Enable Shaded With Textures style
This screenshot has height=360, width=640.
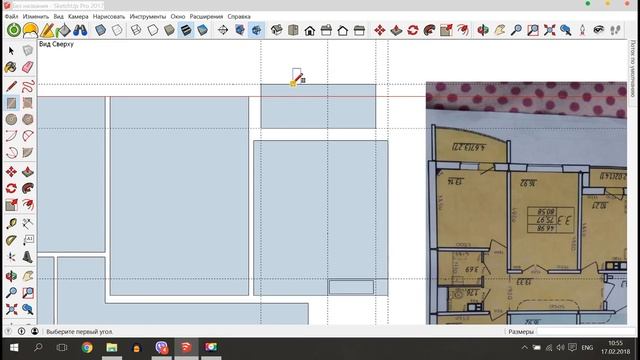point(186,30)
